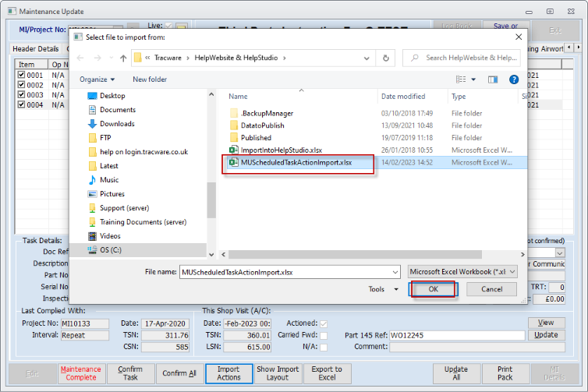Toggle the preview pane icon

493,79
